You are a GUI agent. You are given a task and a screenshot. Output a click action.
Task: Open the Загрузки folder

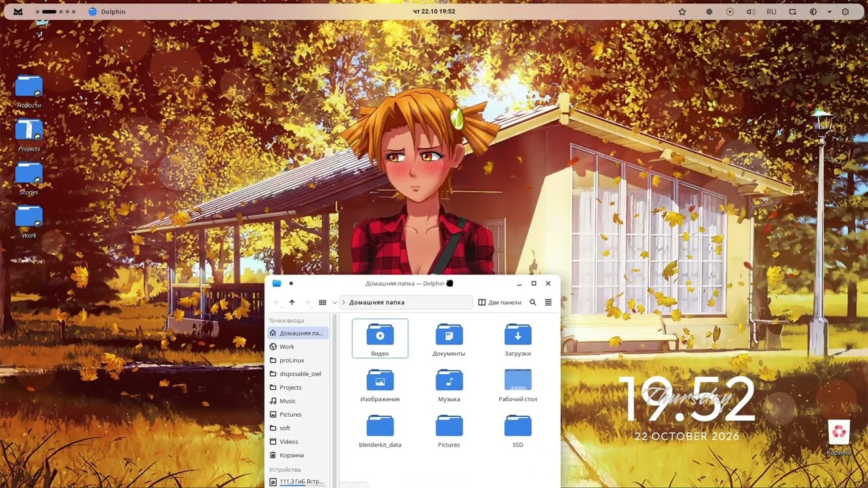point(517,339)
